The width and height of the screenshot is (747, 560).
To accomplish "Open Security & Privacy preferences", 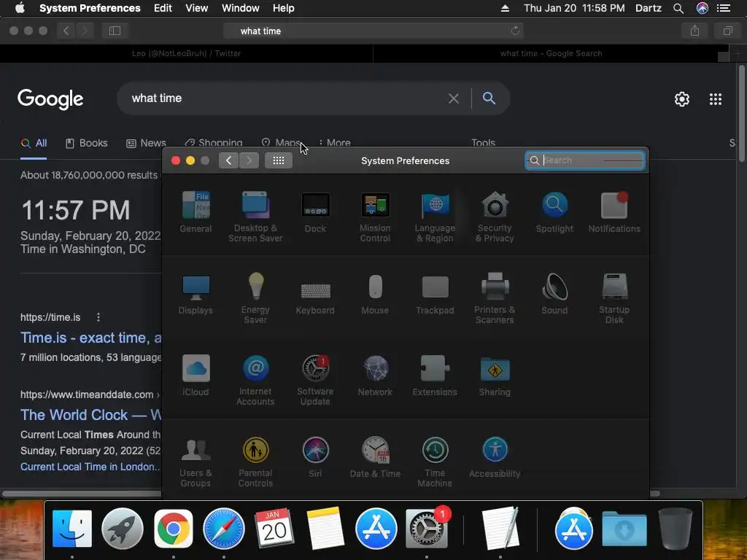I will (495, 217).
